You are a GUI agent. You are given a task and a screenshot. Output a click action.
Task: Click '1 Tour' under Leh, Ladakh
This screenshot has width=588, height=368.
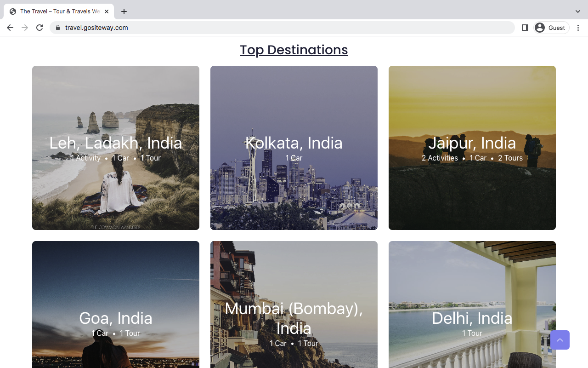[151, 158]
